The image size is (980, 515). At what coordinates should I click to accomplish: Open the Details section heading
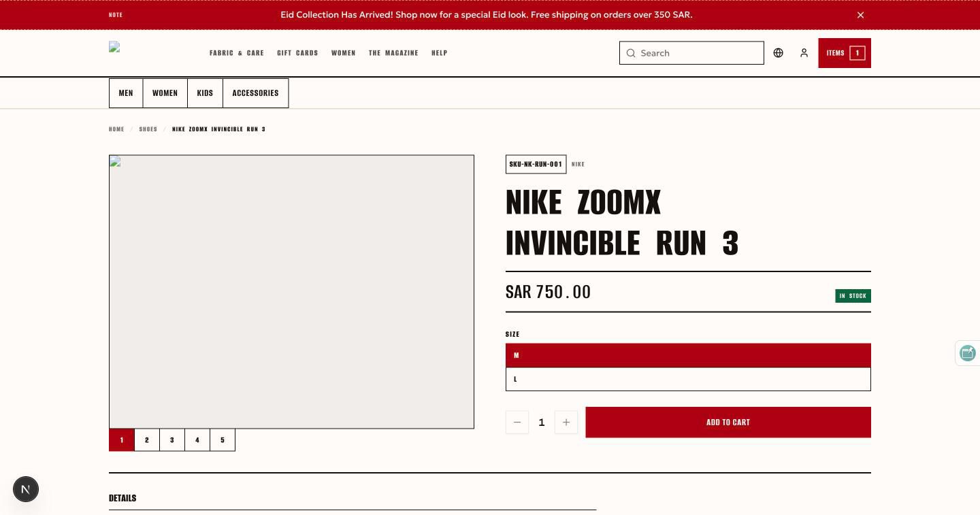pos(122,498)
